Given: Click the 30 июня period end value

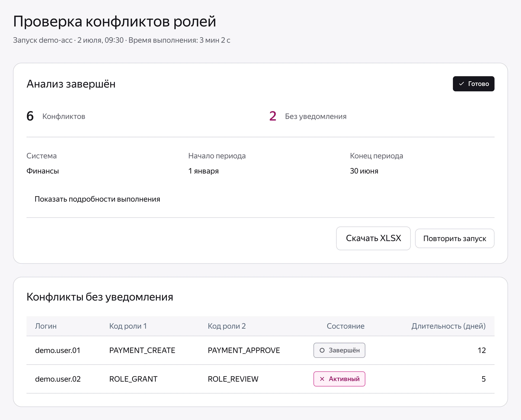Looking at the screenshot, I should click(x=364, y=171).
